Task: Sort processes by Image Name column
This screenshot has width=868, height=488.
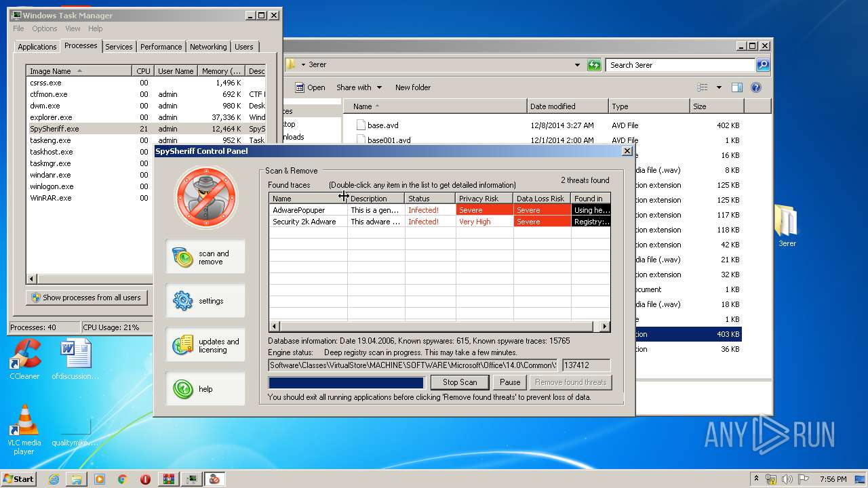Action: [x=79, y=71]
